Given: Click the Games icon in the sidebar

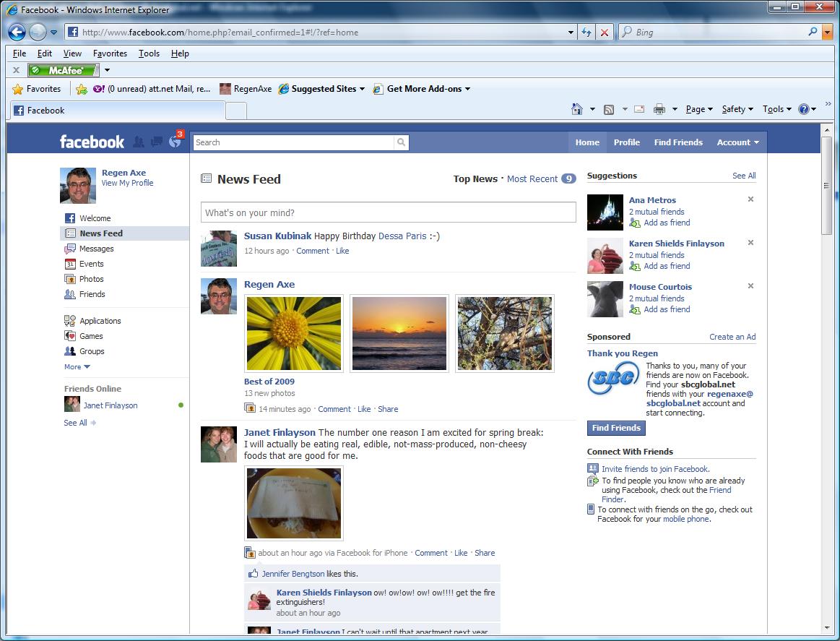Looking at the screenshot, I should coord(70,336).
